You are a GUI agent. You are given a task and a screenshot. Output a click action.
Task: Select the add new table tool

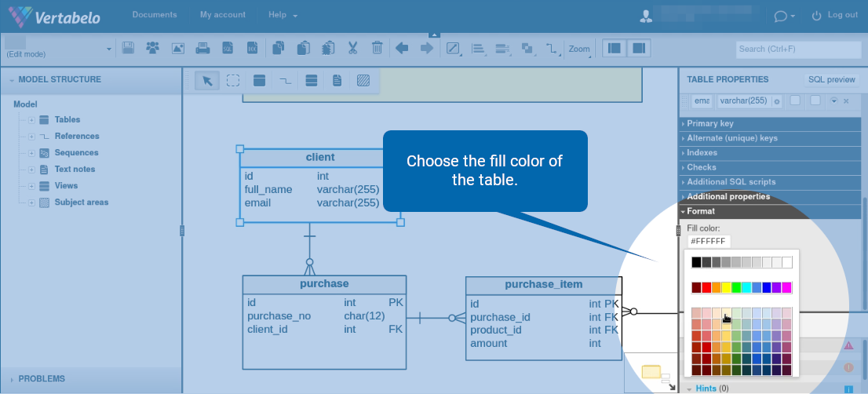pos(259,81)
